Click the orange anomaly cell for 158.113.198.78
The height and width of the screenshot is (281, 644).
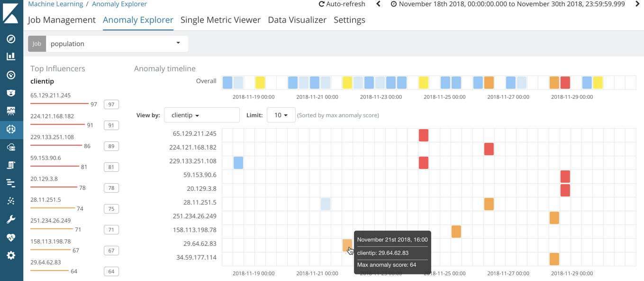pyautogui.click(x=456, y=232)
